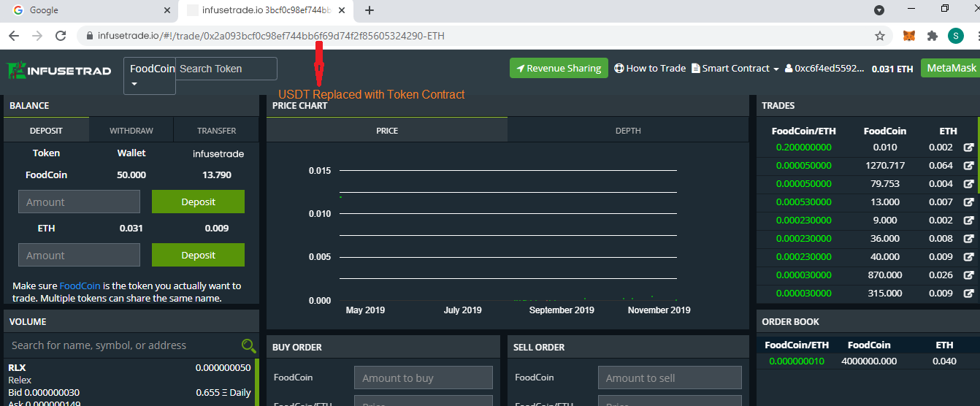Screen dimensions: 980x406
Task: Open external link for 13.000 trade
Action: click(968, 202)
